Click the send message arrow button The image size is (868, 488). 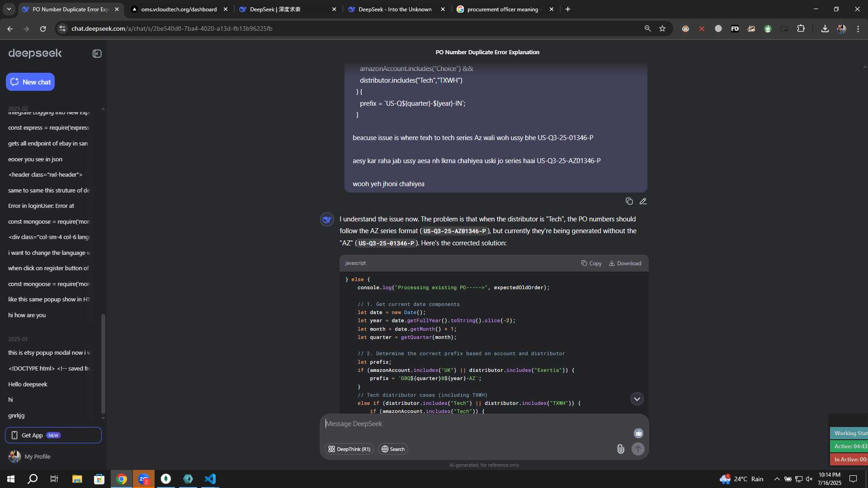638,449
